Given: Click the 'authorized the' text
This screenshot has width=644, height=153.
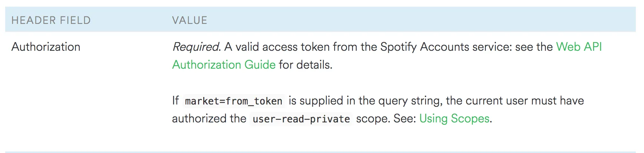Looking at the screenshot, I should point(209,118).
